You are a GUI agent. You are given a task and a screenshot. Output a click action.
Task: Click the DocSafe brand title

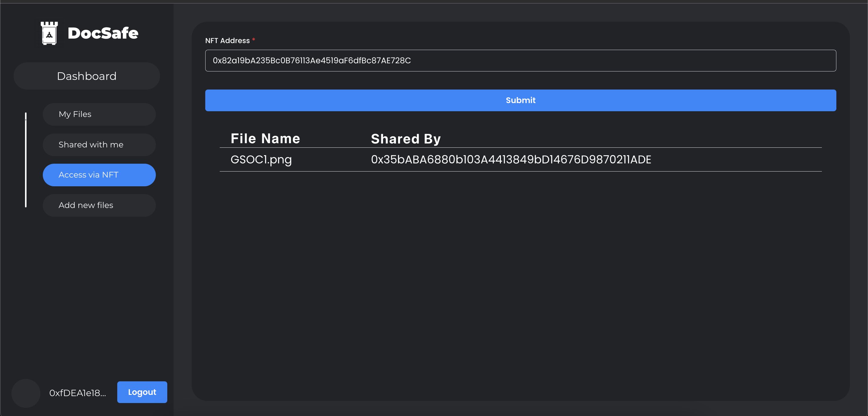coord(103,33)
